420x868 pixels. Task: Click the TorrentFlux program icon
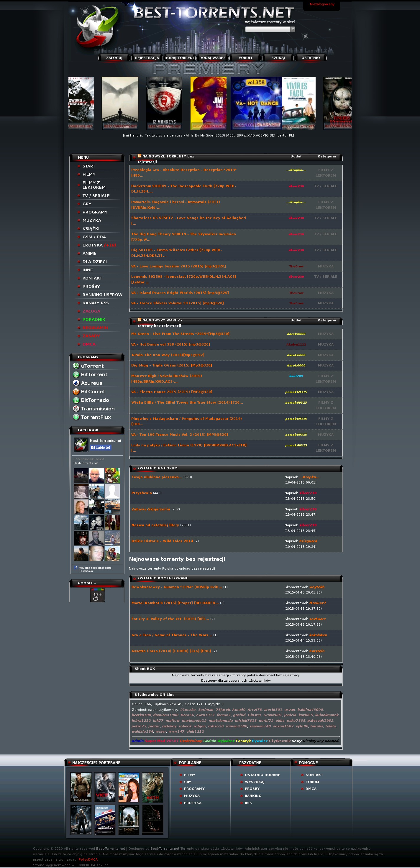[x=76, y=417]
